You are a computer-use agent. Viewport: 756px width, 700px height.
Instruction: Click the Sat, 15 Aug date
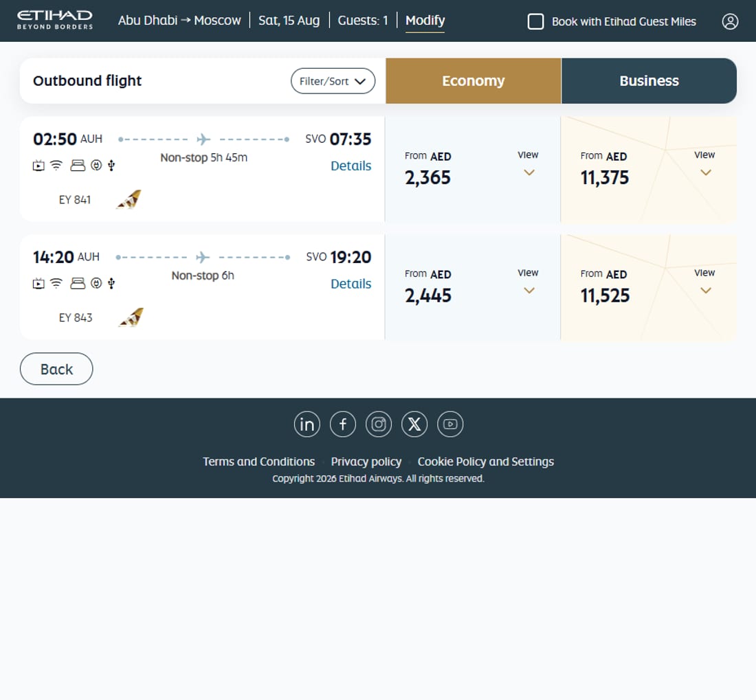click(x=289, y=20)
